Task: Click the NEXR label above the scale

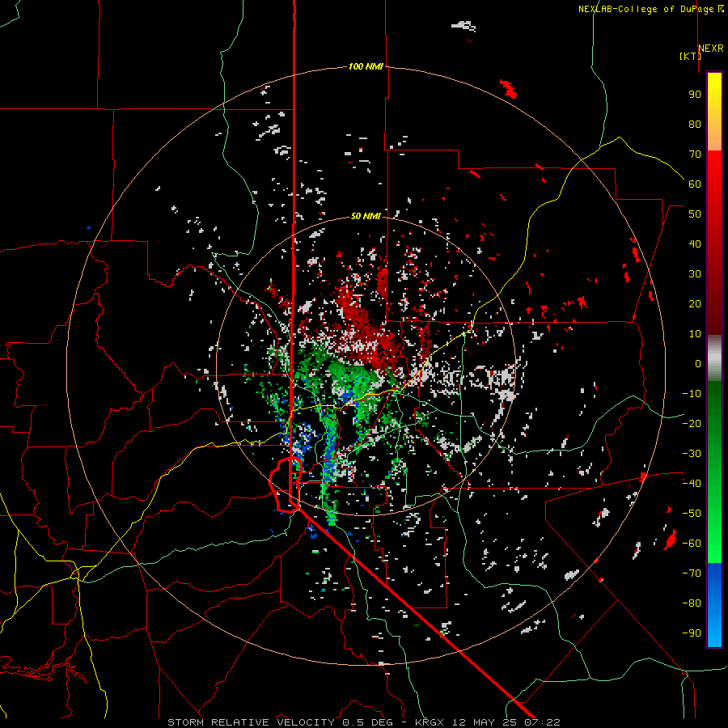Action: tap(711, 49)
